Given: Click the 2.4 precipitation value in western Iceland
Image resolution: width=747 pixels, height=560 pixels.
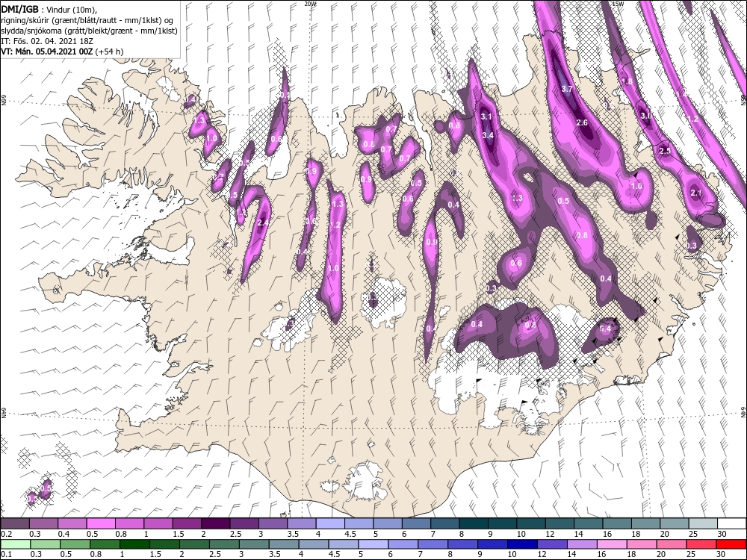Looking at the screenshot, I should pos(262,223).
